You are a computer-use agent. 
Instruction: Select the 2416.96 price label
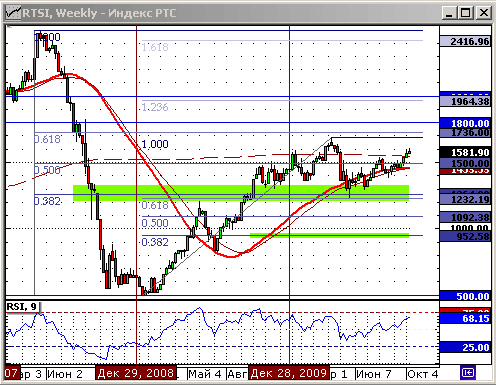[x=465, y=42]
